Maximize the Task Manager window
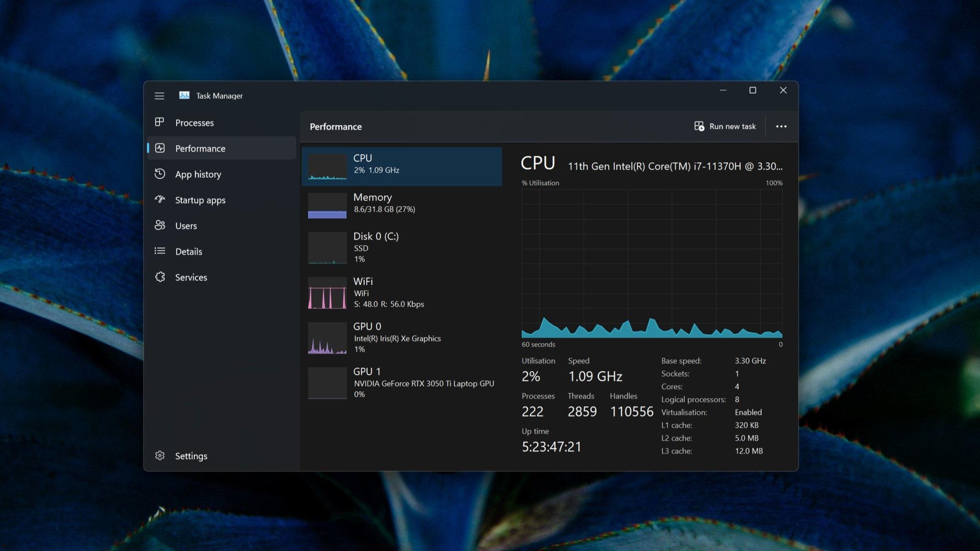 point(753,90)
